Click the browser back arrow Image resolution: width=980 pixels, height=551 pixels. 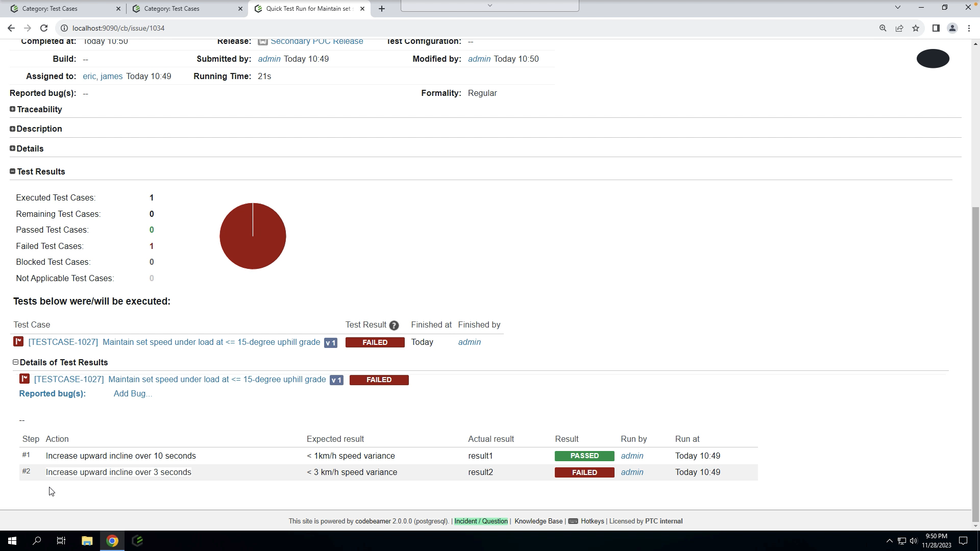[11, 28]
